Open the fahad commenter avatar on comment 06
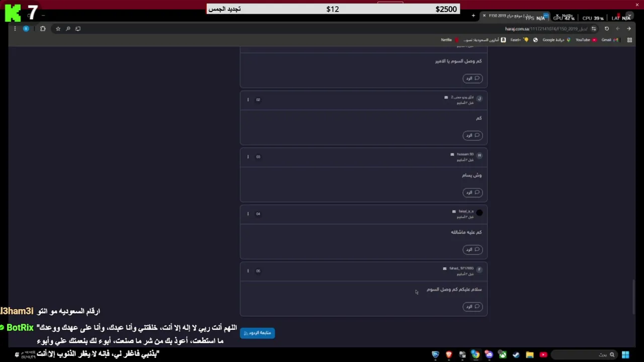644x362 pixels. click(479, 270)
